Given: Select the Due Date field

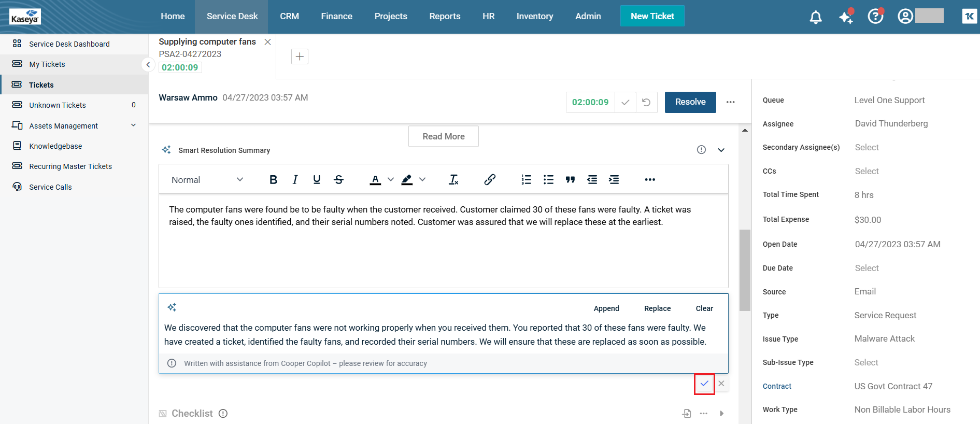Looking at the screenshot, I should pos(867,268).
